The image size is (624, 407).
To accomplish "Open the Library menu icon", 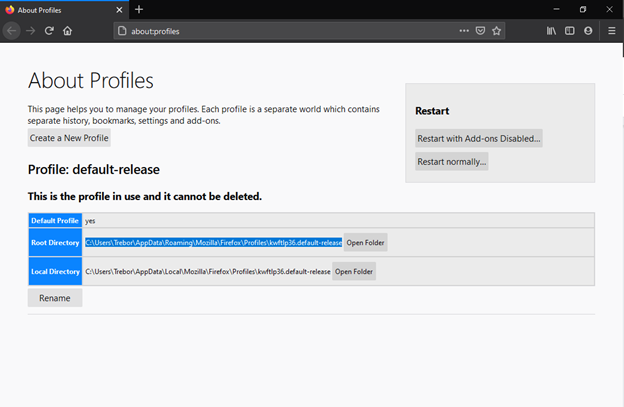I will pyautogui.click(x=551, y=31).
